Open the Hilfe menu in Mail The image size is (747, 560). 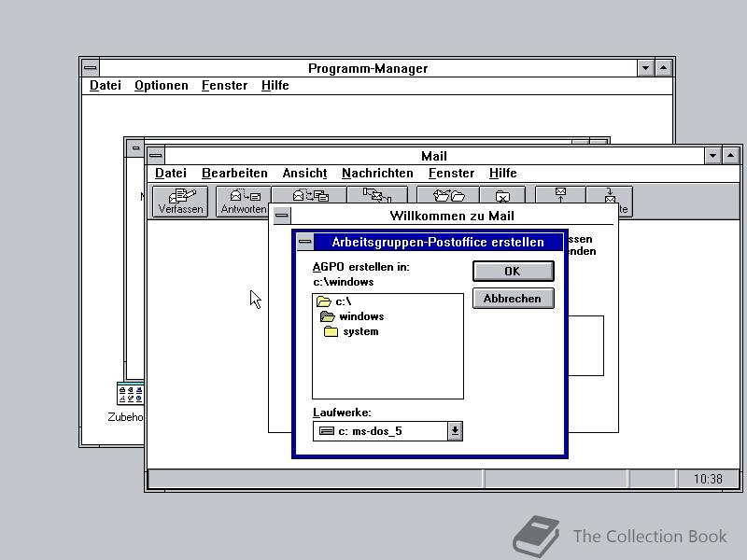pos(502,173)
